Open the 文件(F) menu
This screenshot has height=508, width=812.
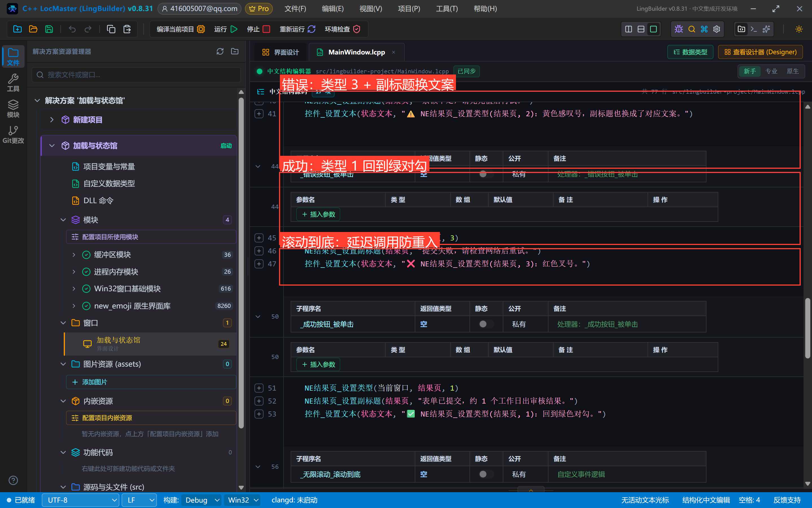point(295,9)
